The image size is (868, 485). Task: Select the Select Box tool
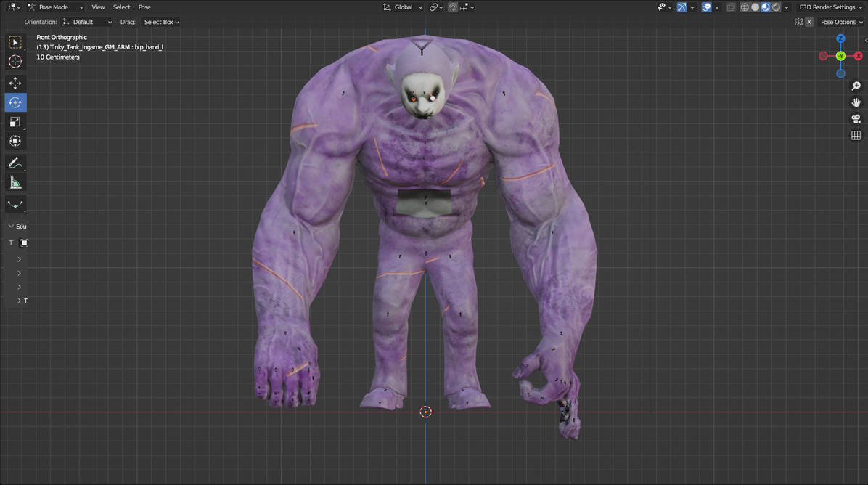pos(15,42)
